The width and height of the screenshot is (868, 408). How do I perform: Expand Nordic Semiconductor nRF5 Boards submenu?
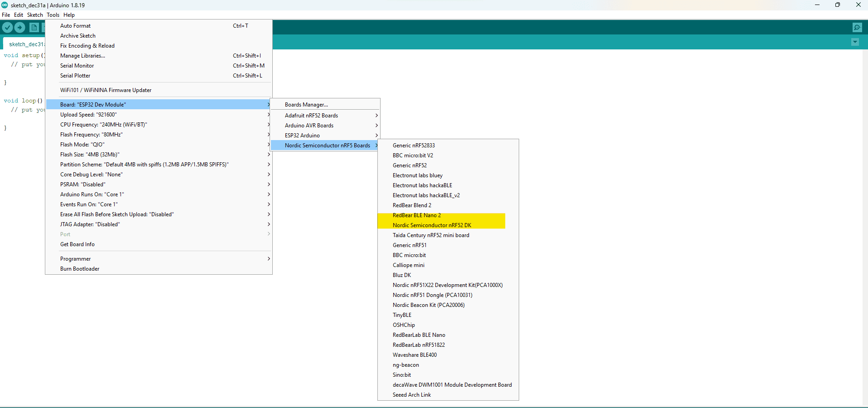325,146
